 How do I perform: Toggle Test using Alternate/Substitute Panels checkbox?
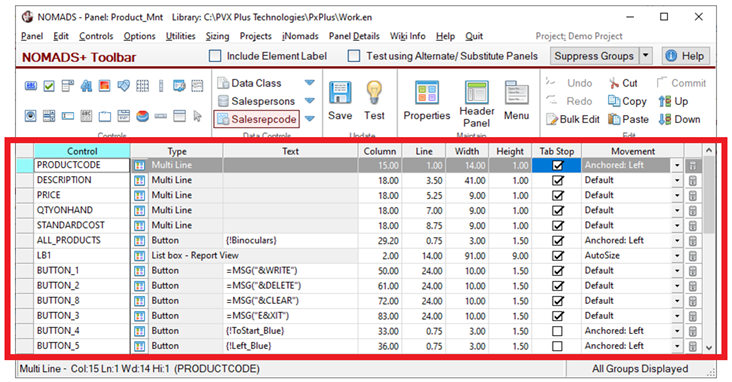pyautogui.click(x=354, y=56)
